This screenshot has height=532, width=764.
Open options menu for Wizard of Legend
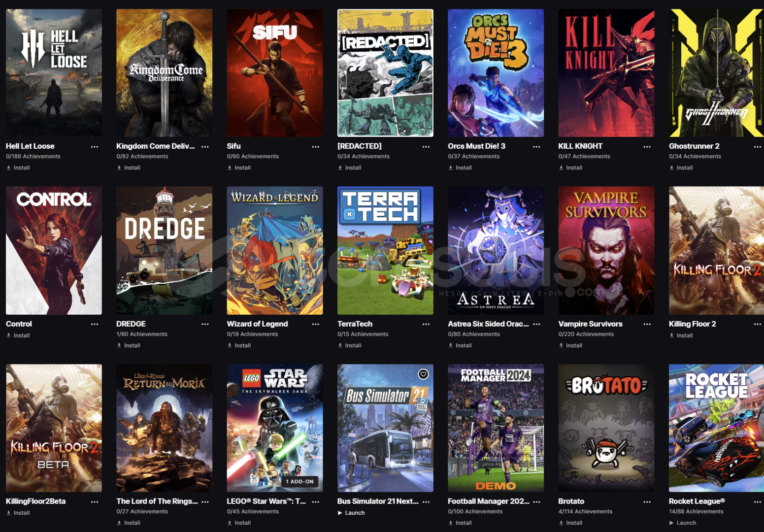click(x=316, y=324)
